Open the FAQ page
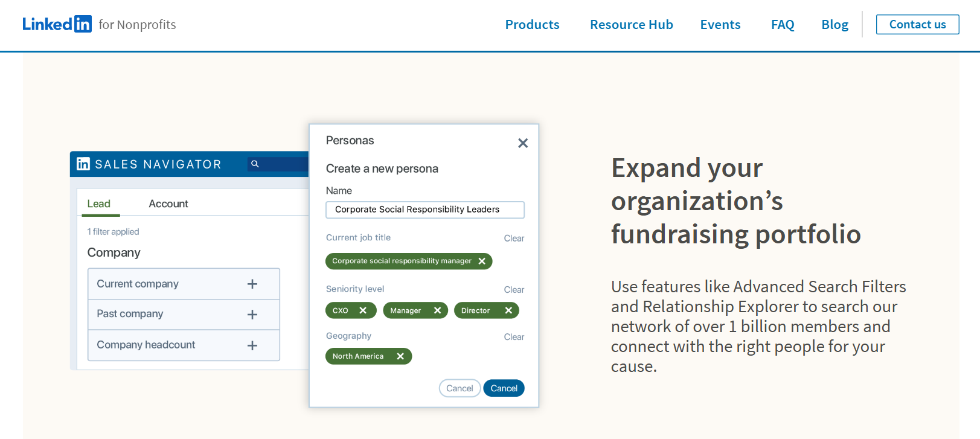 (783, 25)
